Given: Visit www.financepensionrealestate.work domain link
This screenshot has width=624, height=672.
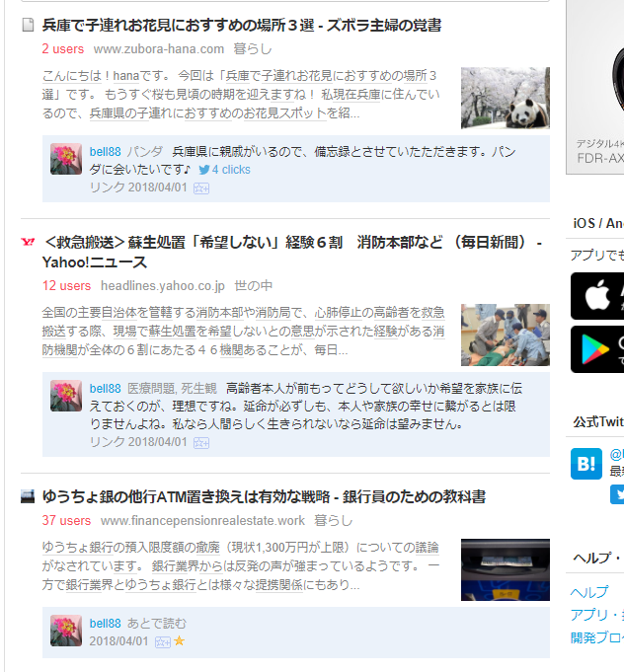Looking at the screenshot, I should (202, 521).
